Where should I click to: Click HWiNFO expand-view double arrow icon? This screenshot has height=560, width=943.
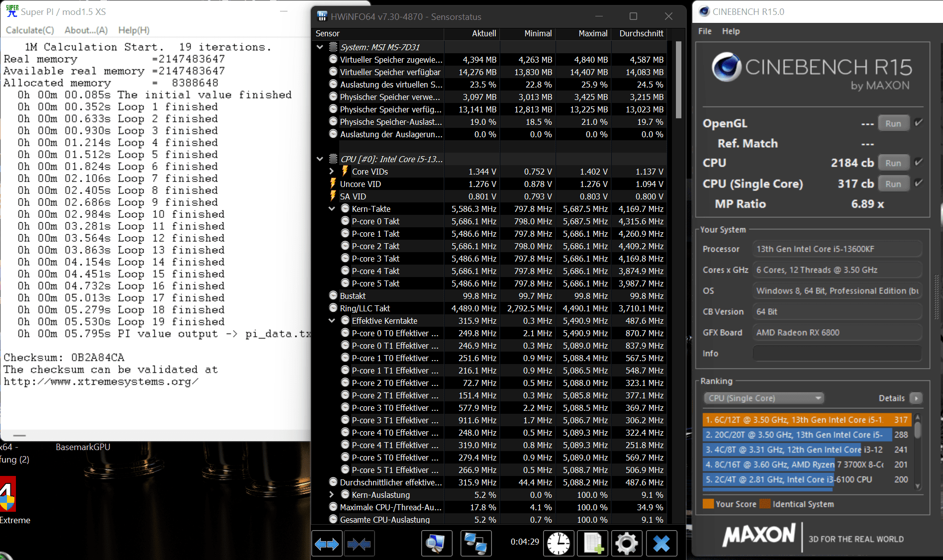327,544
